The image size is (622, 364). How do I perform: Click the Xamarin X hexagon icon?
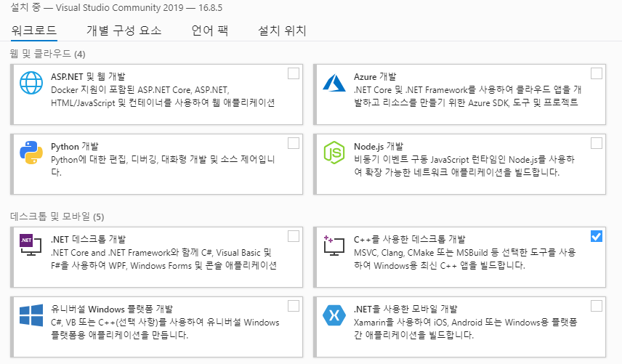[334, 315]
